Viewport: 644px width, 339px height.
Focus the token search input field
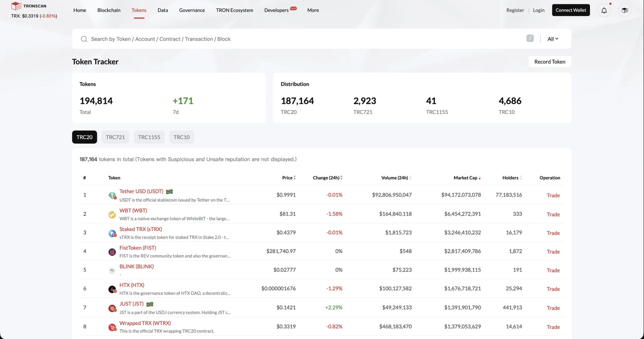306,39
